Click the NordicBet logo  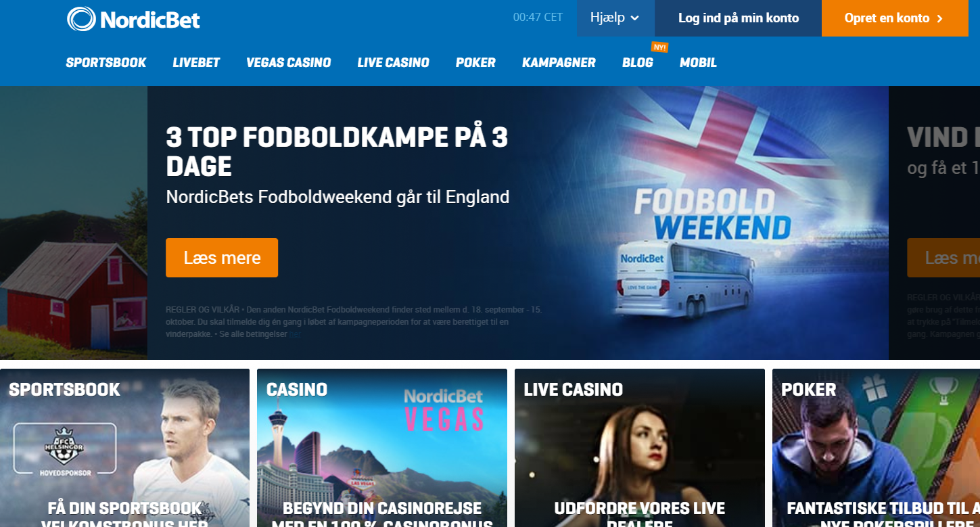134,18
